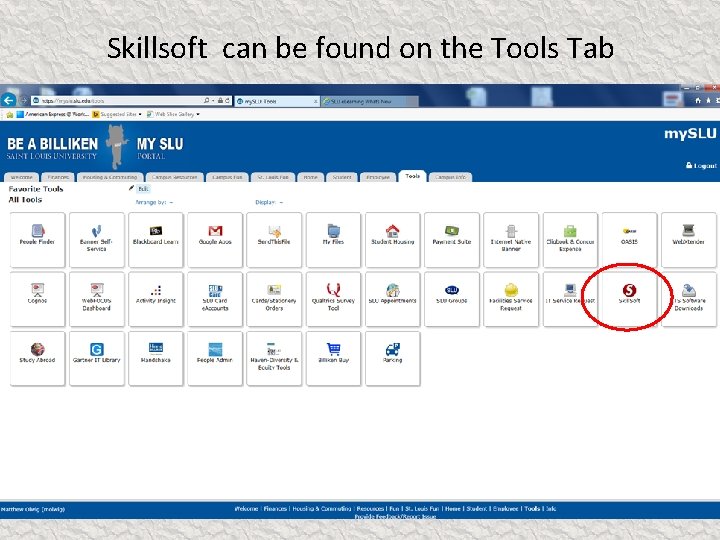Switch to Housing & Commuting tab
Viewport: 720px width, 540px height.
pos(110,177)
